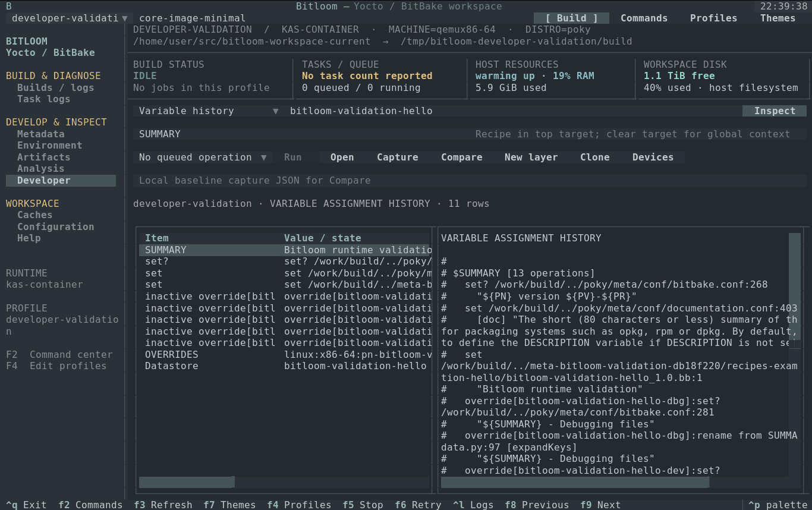Click the Capture button
Viewport: 812px width, 510px height.
pos(397,158)
